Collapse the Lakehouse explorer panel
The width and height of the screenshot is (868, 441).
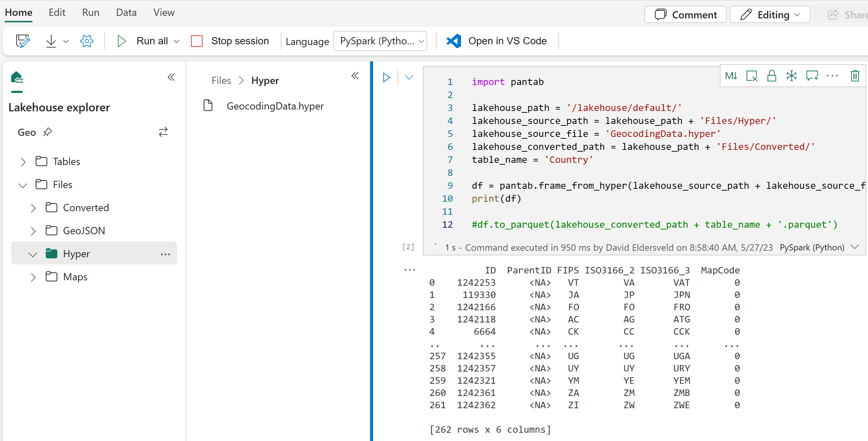171,77
